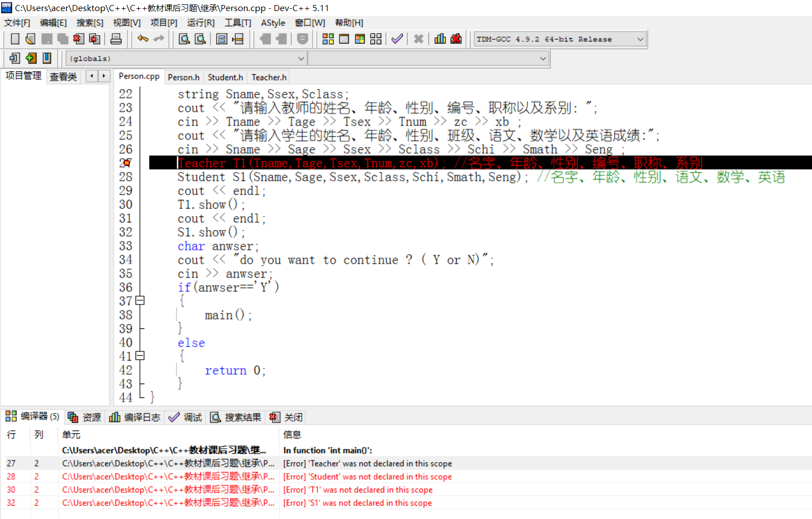Open the AStyle menu
The image size is (812, 519).
pyautogui.click(x=273, y=23)
